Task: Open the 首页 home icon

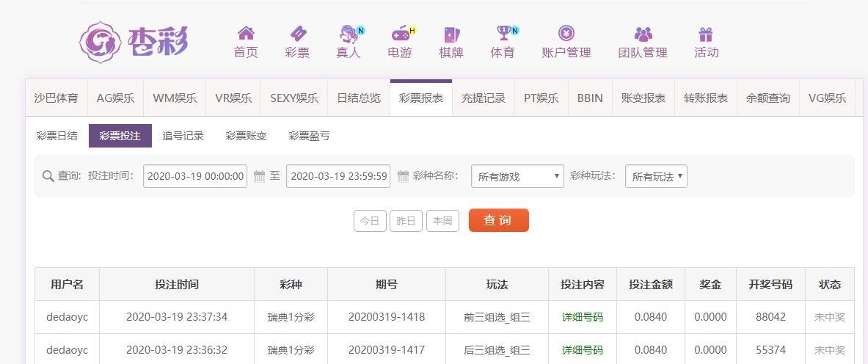Action: [246, 34]
